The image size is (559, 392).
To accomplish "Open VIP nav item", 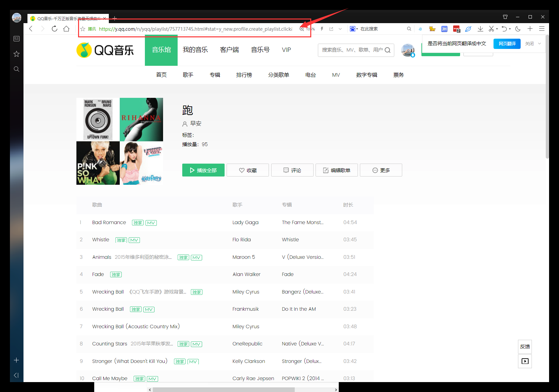I will tap(286, 50).
